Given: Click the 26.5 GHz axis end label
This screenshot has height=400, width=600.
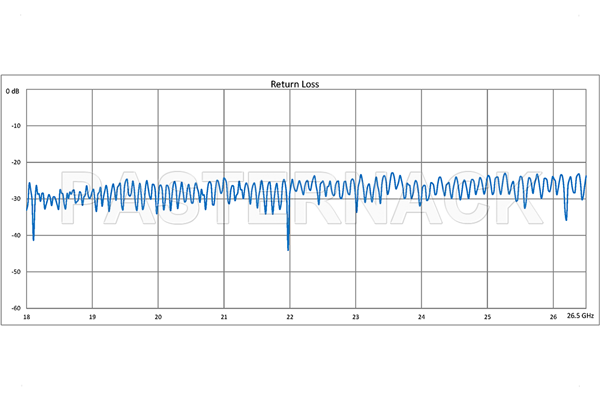Looking at the screenshot, I should click(x=579, y=317).
